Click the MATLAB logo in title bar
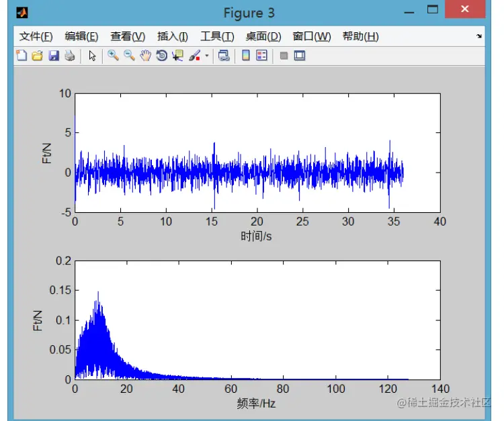The height and width of the screenshot is (421, 504). click(x=22, y=13)
